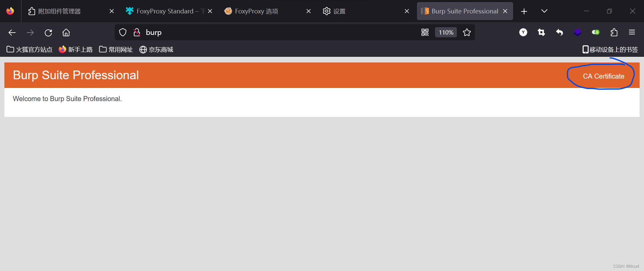The image size is (644, 271).
Task: Close the Burp Suite Professional tab
Action: (505, 11)
